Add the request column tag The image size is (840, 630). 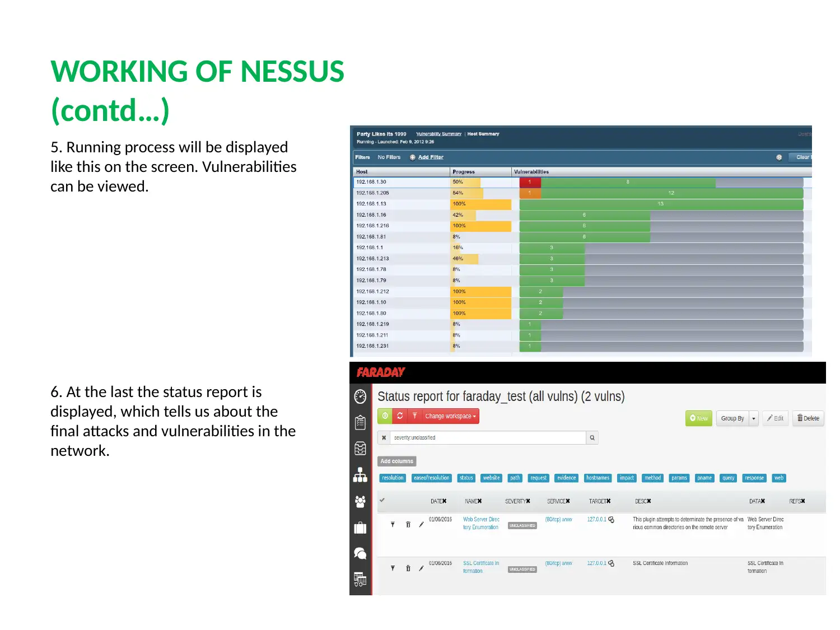click(539, 478)
